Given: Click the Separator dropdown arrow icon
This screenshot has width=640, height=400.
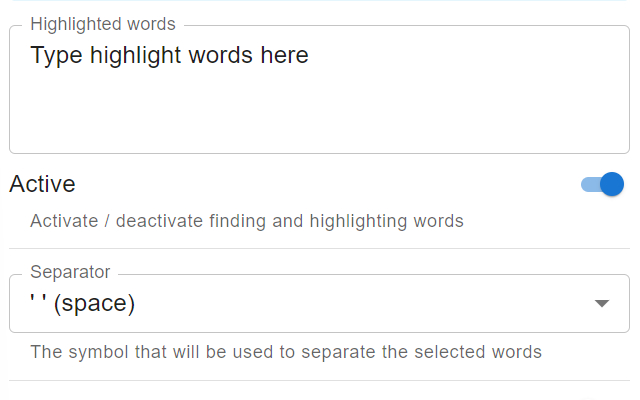Looking at the screenshot, I should 602,303.
